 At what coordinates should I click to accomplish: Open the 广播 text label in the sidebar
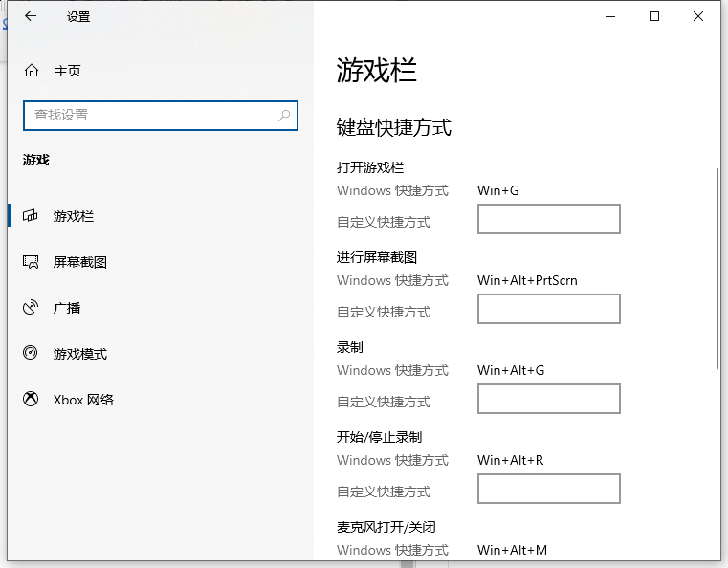(x=67, y=308)
